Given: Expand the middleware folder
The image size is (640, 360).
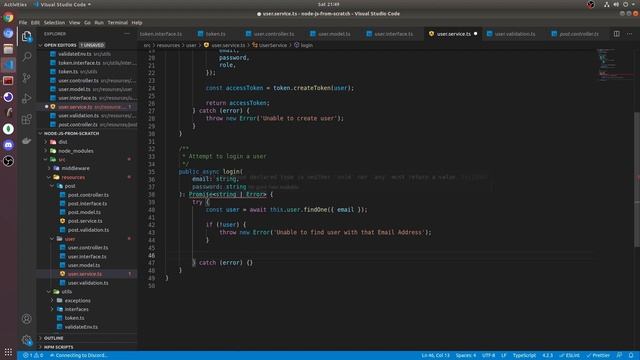Looking at the screenshot, I should point(75,168).
